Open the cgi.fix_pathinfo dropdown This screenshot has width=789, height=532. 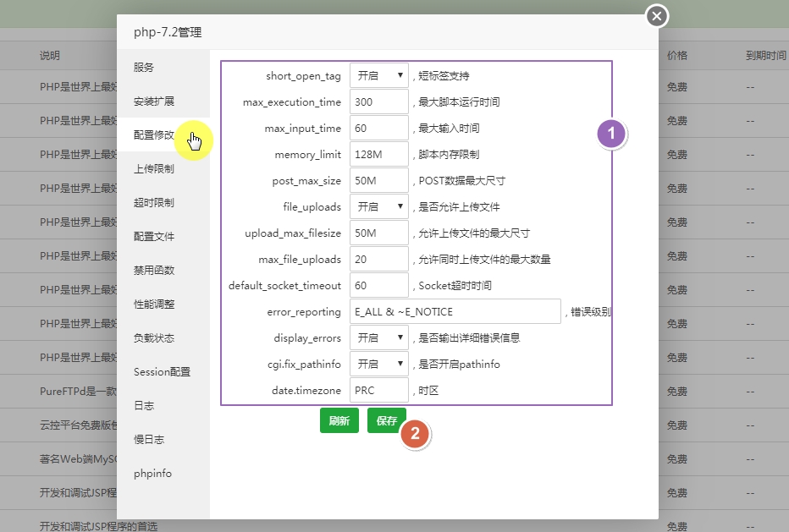(x=378, y=363)
